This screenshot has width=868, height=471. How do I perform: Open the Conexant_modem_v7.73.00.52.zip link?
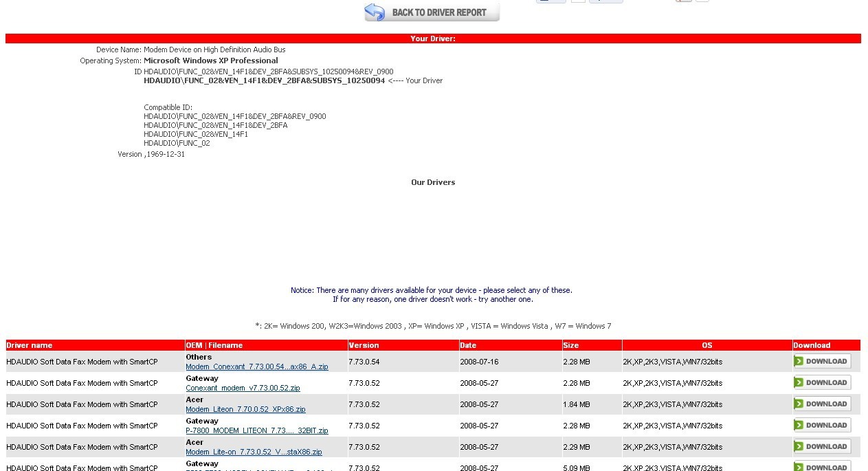click(x=243, y=388)
